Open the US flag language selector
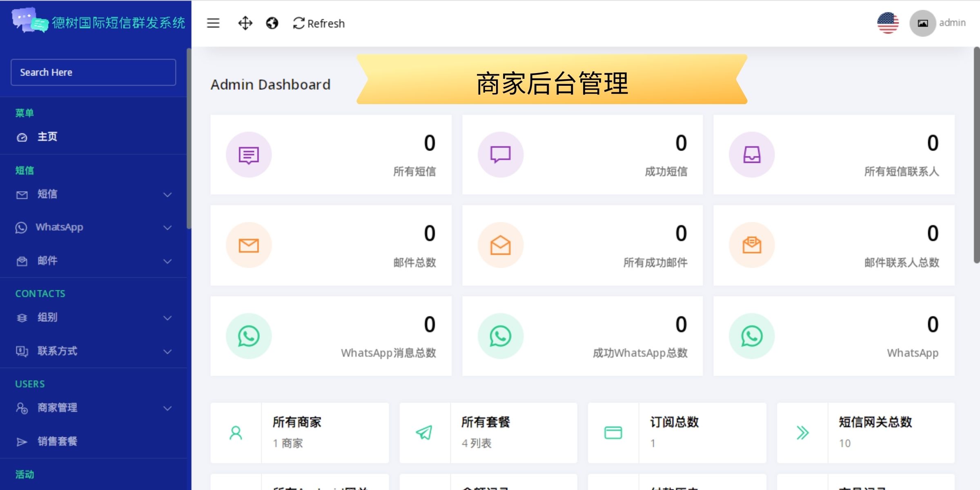 click(x=888, y=23)
